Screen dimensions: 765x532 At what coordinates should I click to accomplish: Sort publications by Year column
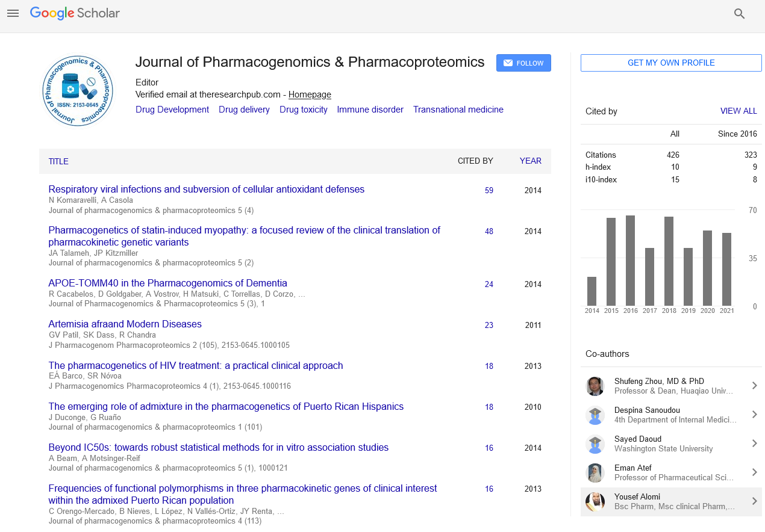pos(530,161)
